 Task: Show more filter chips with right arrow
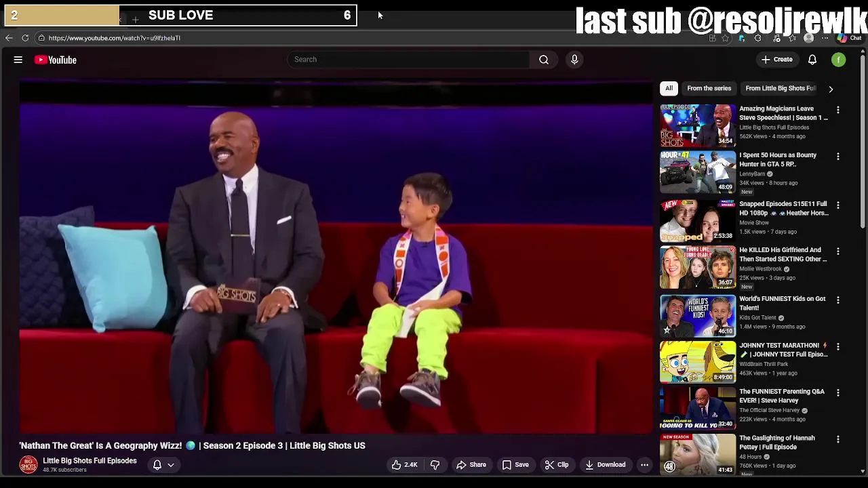(831, 89)
